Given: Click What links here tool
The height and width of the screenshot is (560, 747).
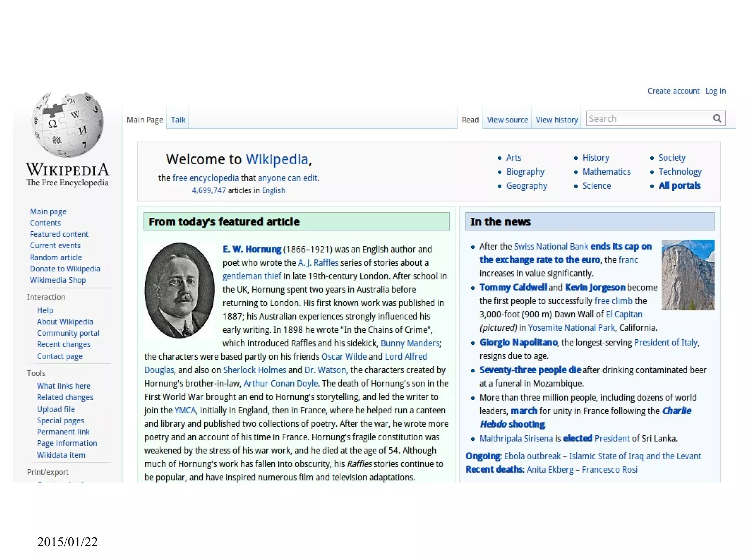Looking at the screenshot, I should [63, 386].
